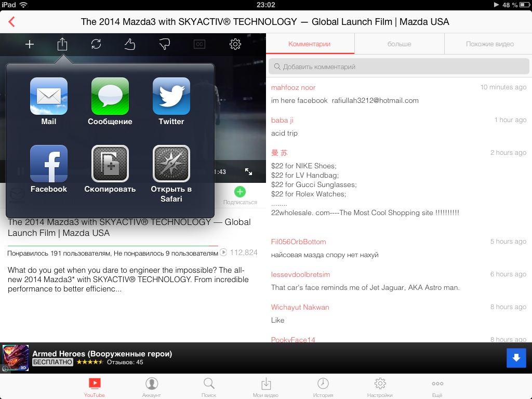Tap '22wholesale. com' spam comment line
The height and width of the screenshot is (399, 532).
365,212
